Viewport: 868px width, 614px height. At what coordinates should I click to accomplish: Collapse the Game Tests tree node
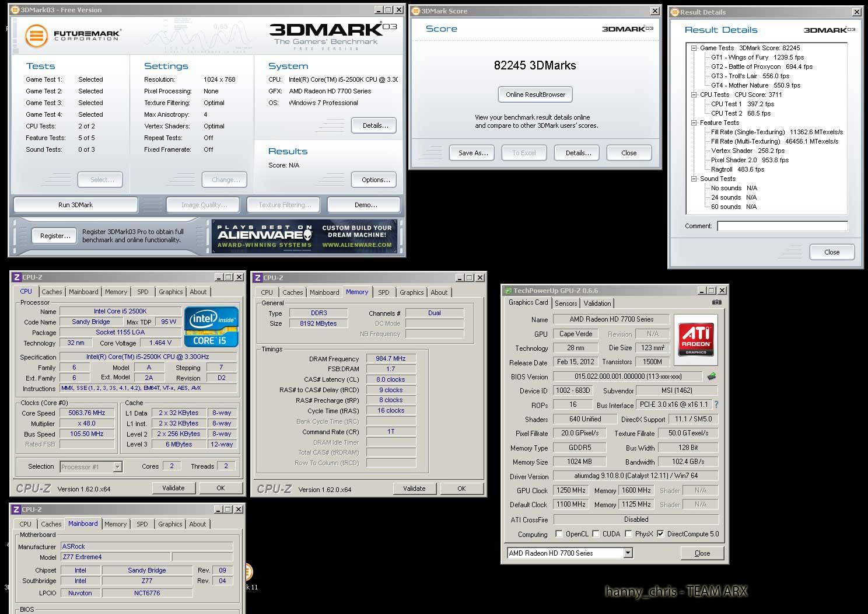coord(694,48)
